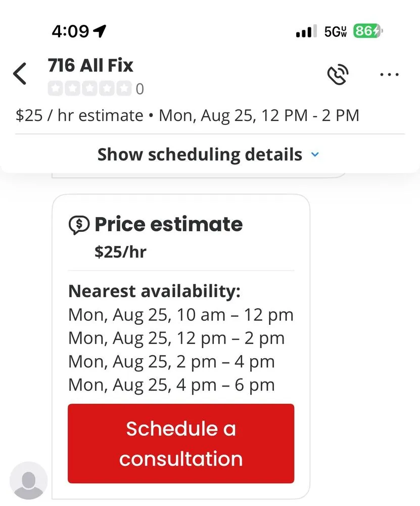420x506 pixels.
Task: Select the 12 pm – 2 pm availability
Action: tap(176, 338)
